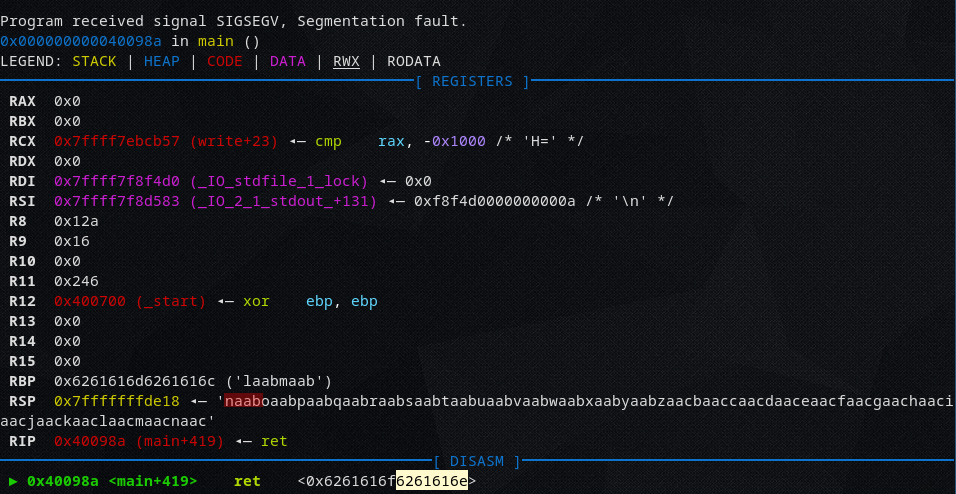The width and height of the screenshot is (956, 494).
Task: Click the green current-instruction arrow in DISASM
Action: (12, 481)
